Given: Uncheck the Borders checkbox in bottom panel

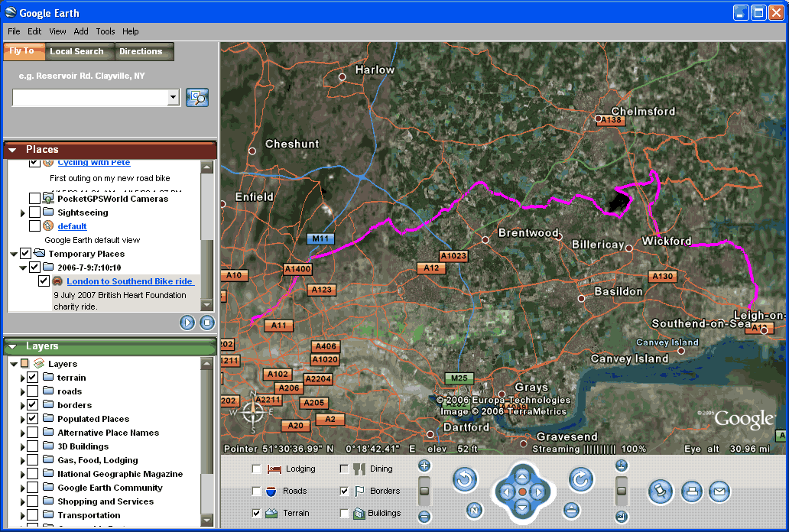Looking at the screenshot, I should 344,491.
